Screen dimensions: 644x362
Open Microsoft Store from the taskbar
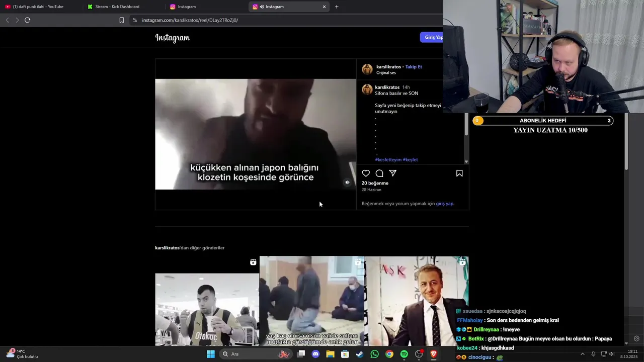click(x=345, y=354)
